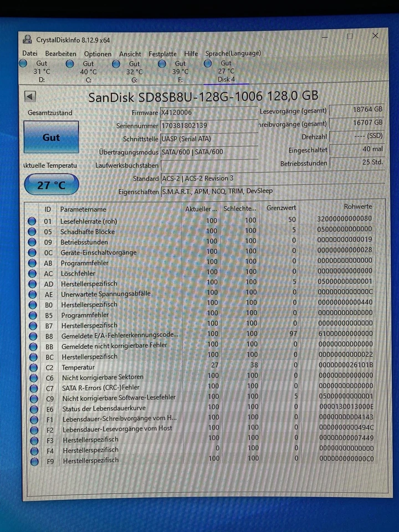The image size is (399, 532).
Task: Click status dot for row ID F4
Action: pyautogui.click(x=34, y=451)
